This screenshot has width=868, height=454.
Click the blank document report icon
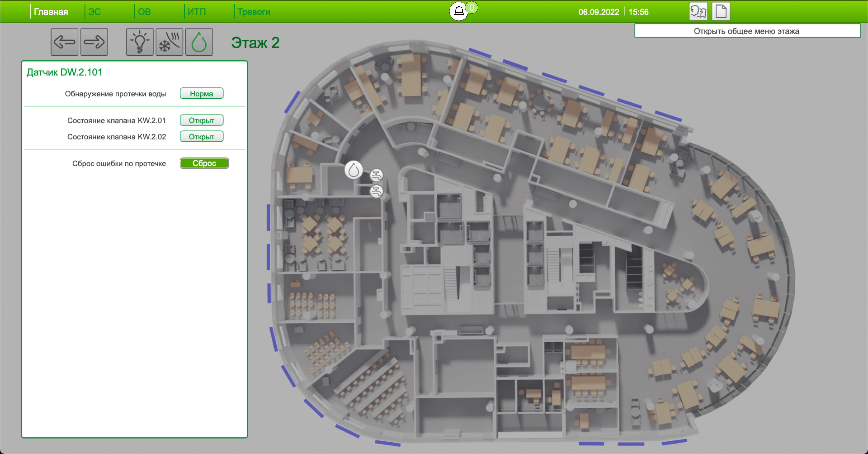pos(721,12)
